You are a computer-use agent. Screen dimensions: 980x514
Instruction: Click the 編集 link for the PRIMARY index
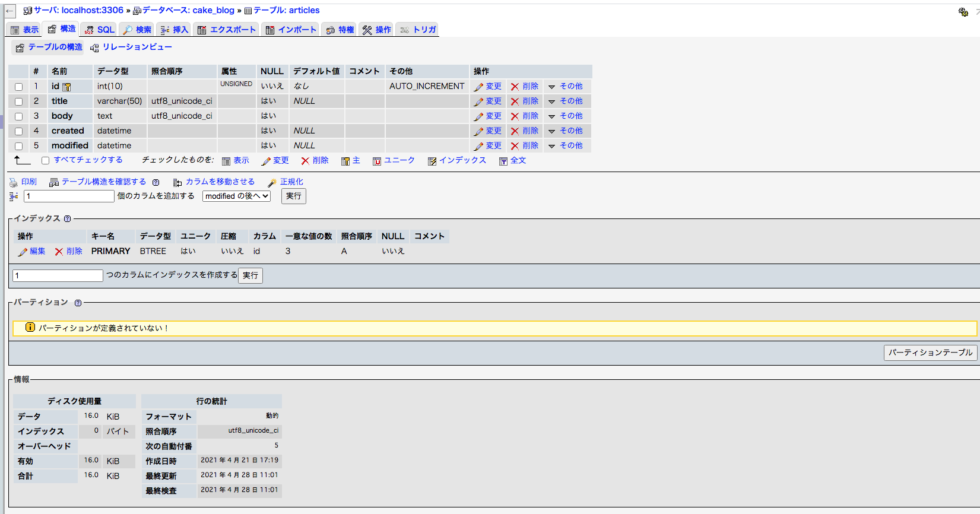pos(37,251)
